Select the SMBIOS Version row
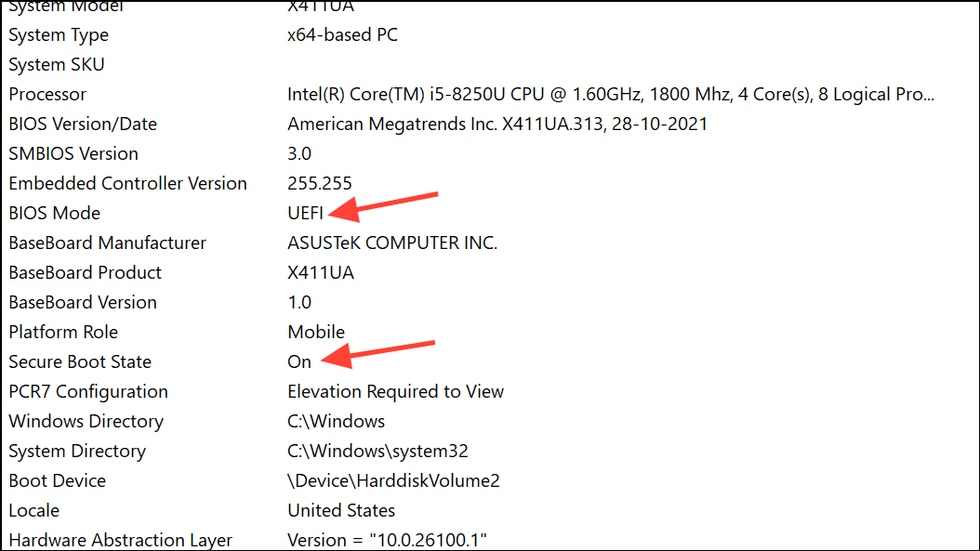This screenshot has height=551, width=980. (73, 154)
